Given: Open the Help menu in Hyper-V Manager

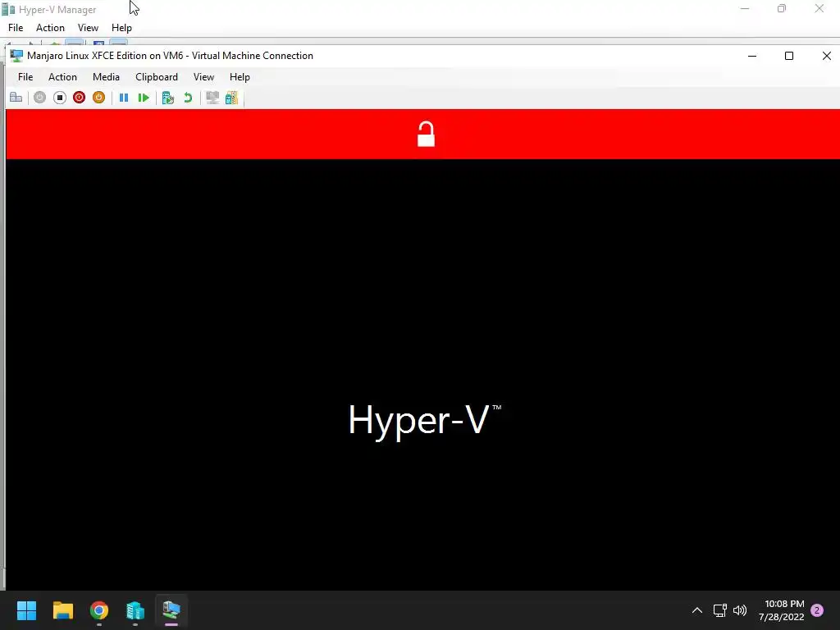Looking at the screenshot, I should click(x=121, y=28).
